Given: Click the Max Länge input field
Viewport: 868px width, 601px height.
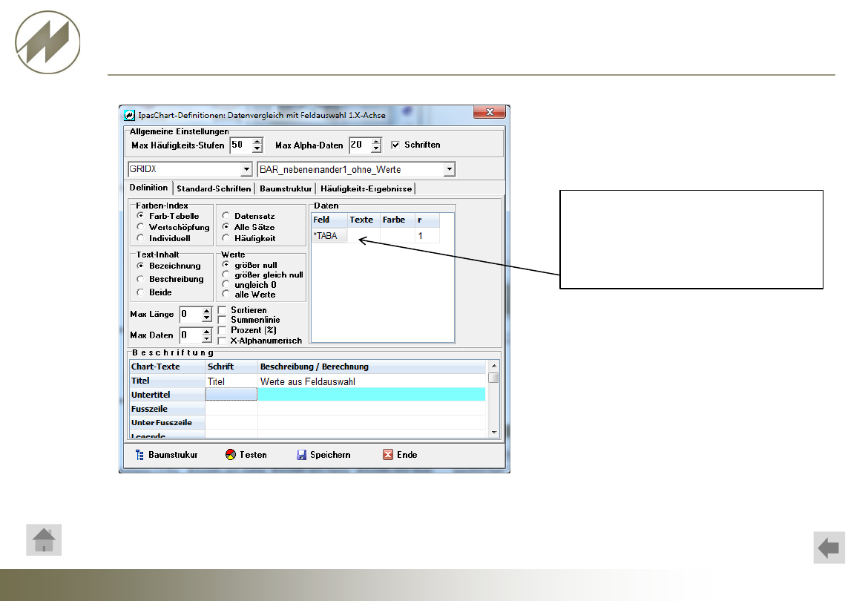Looking at the screenshot, I should tap(191, 315).
